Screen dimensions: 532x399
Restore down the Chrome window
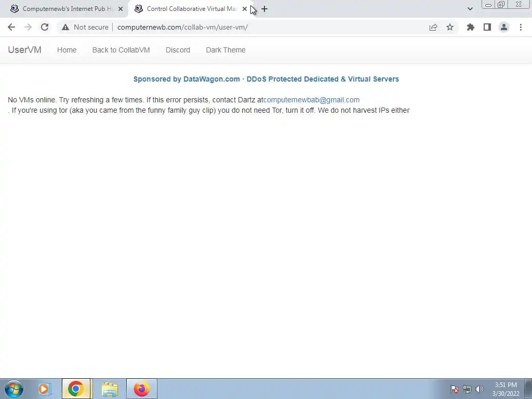pyautogui.click(x=501, y=5)
